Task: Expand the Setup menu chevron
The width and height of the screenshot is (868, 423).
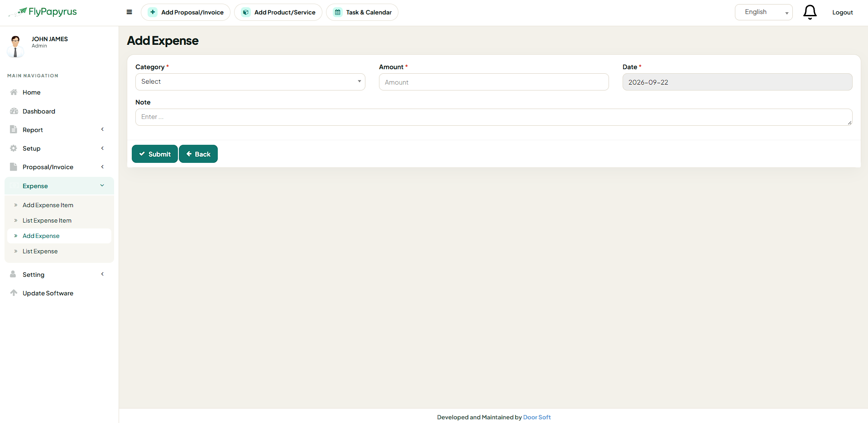Action: 103,148
